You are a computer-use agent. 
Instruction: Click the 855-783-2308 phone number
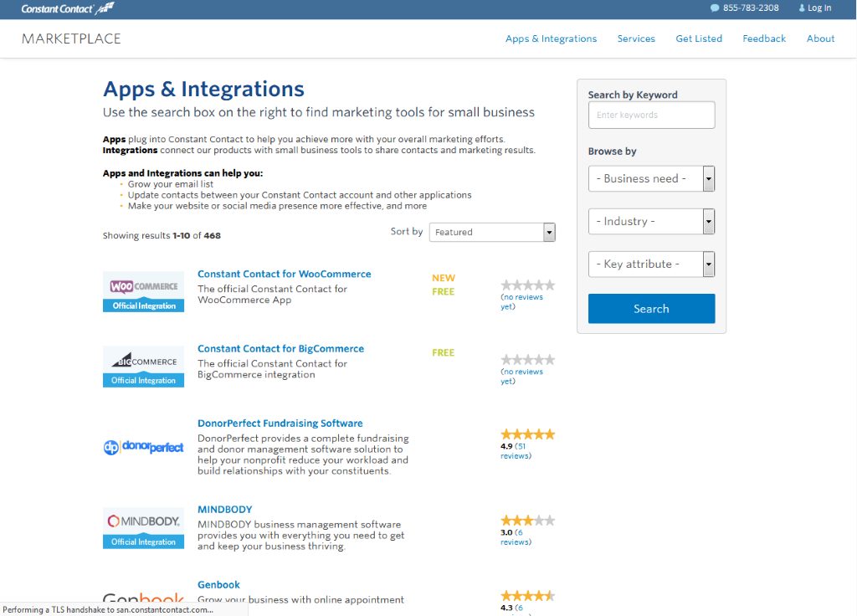coord(751,8)
